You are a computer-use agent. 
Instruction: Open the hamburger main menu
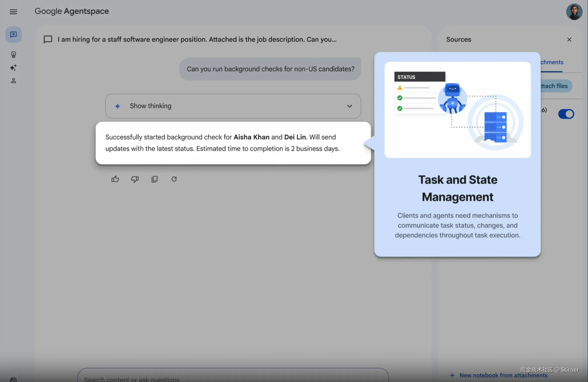[13, 12]
